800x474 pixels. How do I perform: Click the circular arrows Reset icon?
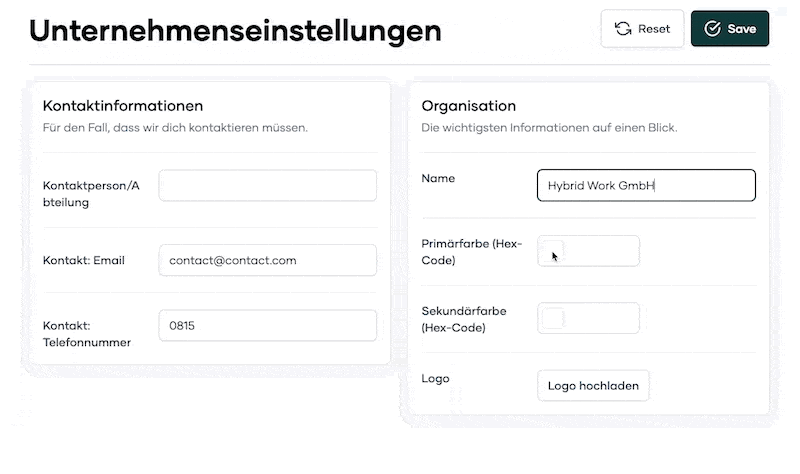pyautogui.click(x=622, y=29)
